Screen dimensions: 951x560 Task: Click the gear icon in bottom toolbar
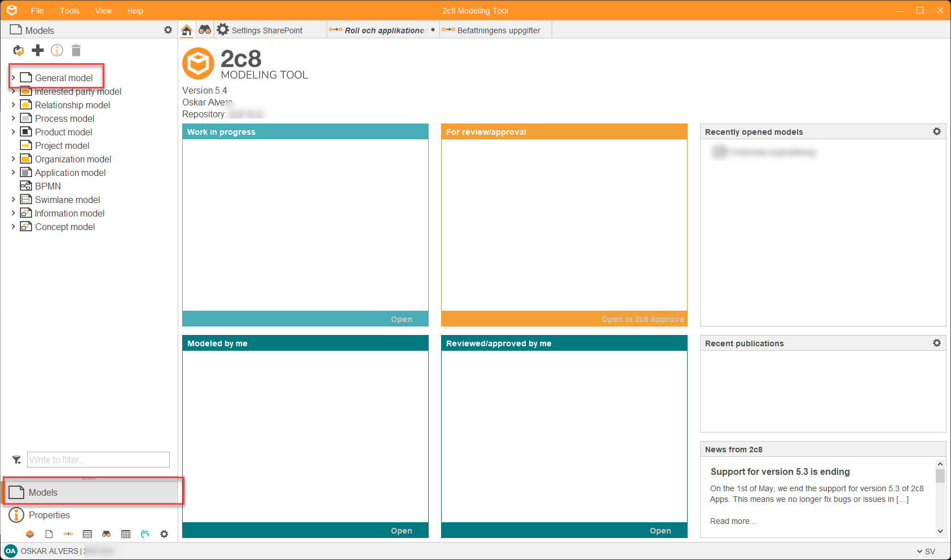(x=164, y=534)
